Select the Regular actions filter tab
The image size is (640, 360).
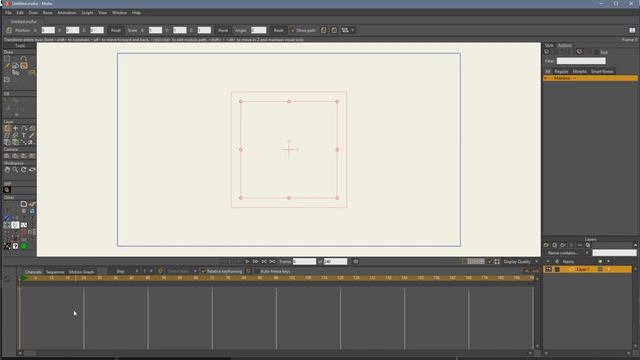coord(561,71)
